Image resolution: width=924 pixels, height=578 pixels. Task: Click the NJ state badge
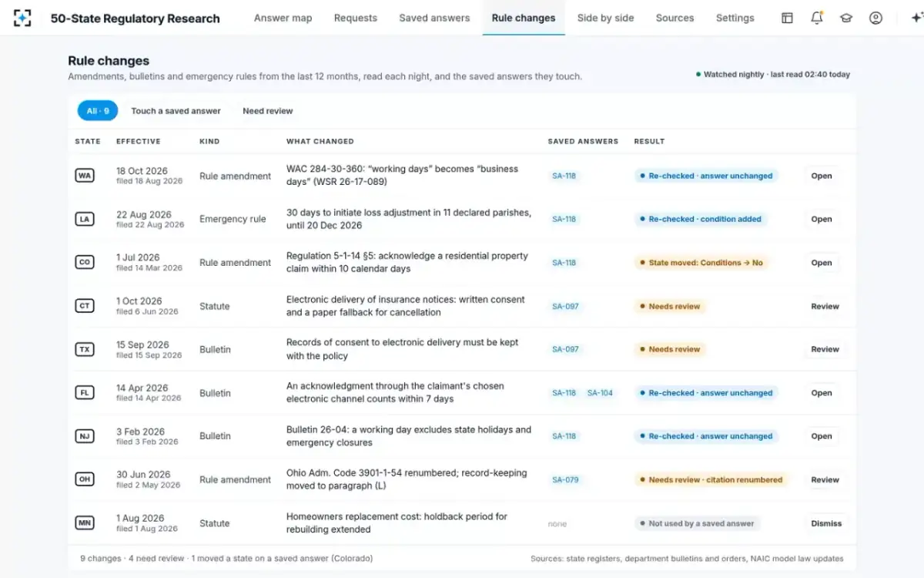(x=85, y=436)
